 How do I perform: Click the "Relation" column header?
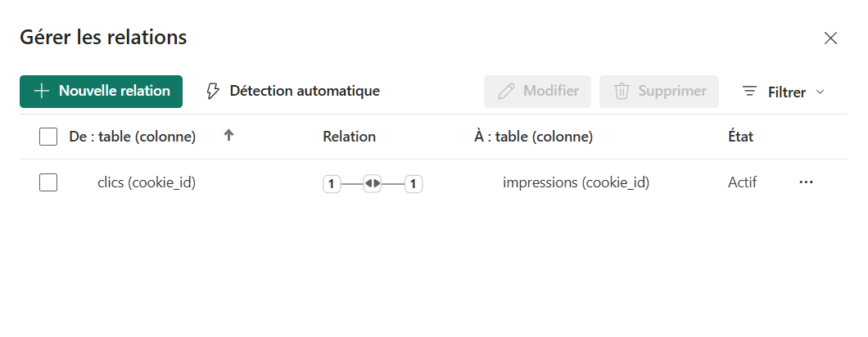tap(349, 137)
